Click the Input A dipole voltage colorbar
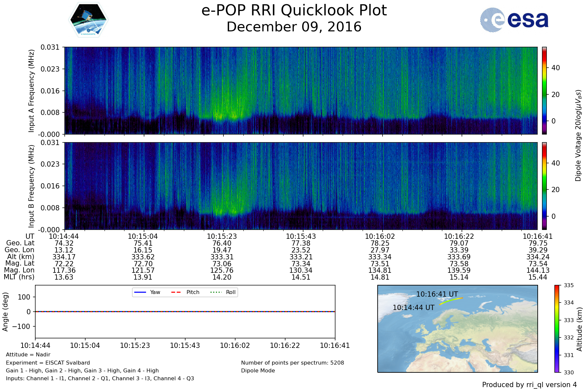This screenshot has height=392, width=588. [544, 90]
